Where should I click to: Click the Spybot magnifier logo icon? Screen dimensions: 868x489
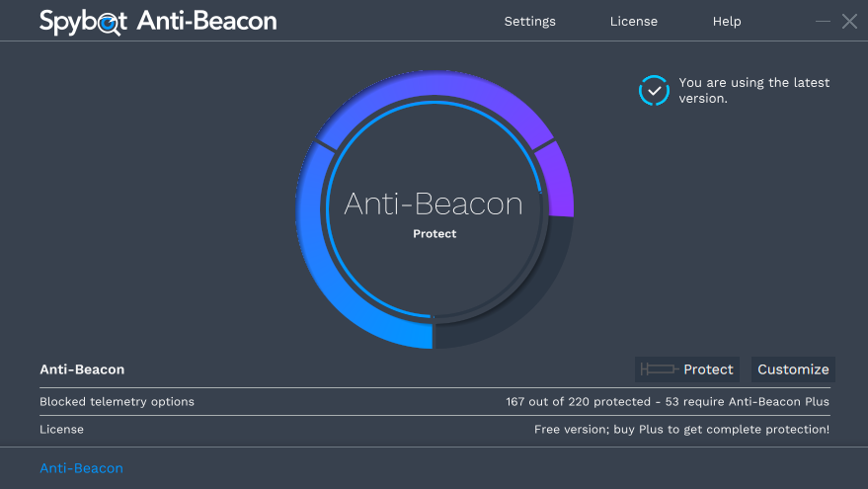(x=110, y=24)
